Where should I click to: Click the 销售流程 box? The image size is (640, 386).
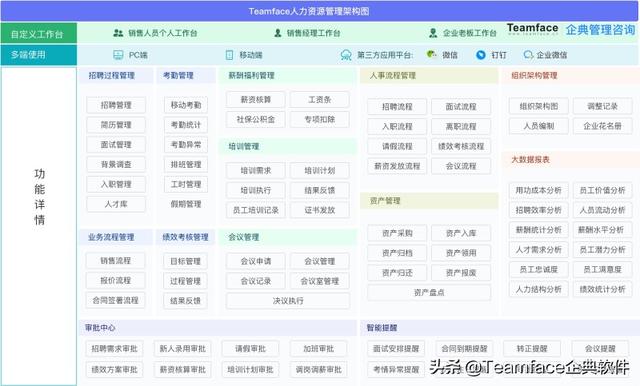116,260
